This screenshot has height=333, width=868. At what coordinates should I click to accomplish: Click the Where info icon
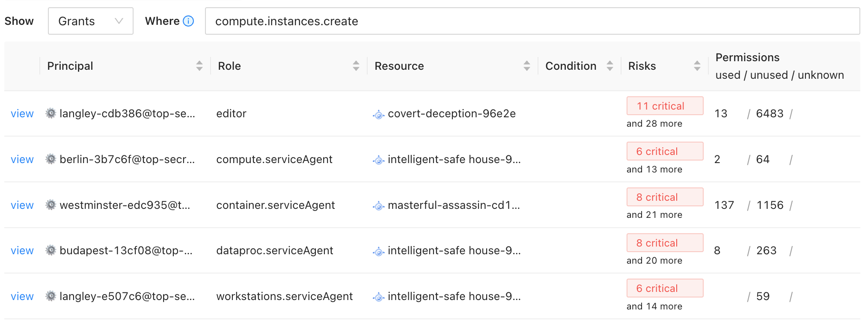pyautogui.click(x=188, y=21)
